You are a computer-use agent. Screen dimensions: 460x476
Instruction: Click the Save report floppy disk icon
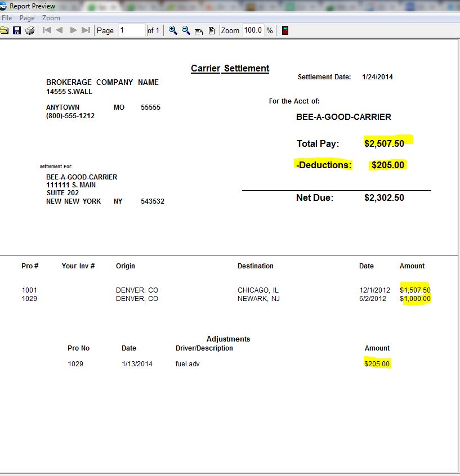tap(17, 30)
